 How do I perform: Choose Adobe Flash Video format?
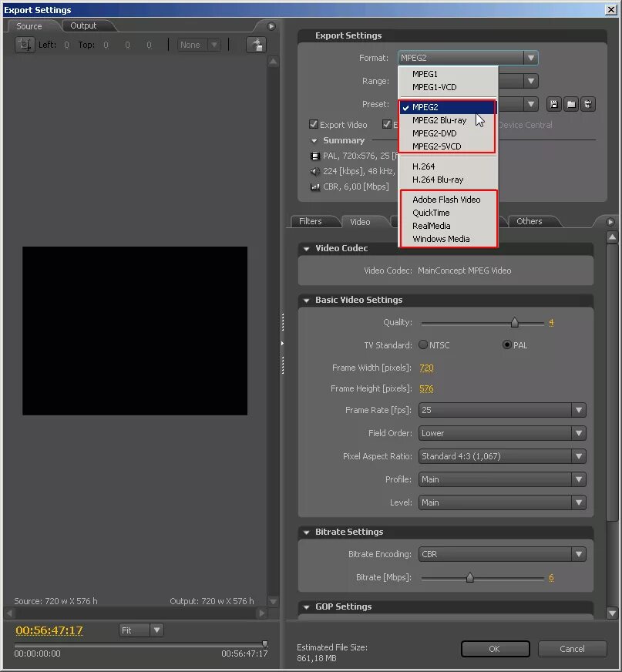(x=449, y=200)
